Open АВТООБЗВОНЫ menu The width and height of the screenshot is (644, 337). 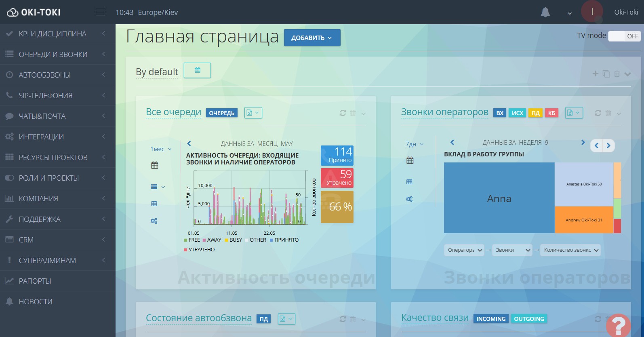point(58,75)
